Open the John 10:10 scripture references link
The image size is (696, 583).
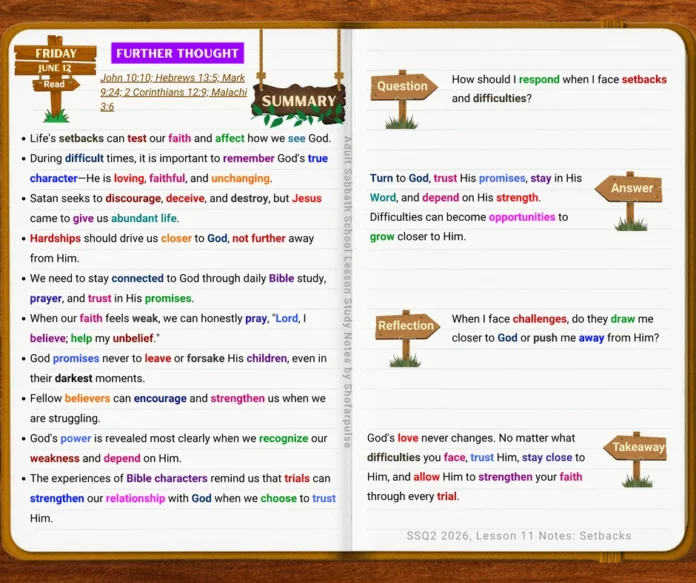point(174,92)
